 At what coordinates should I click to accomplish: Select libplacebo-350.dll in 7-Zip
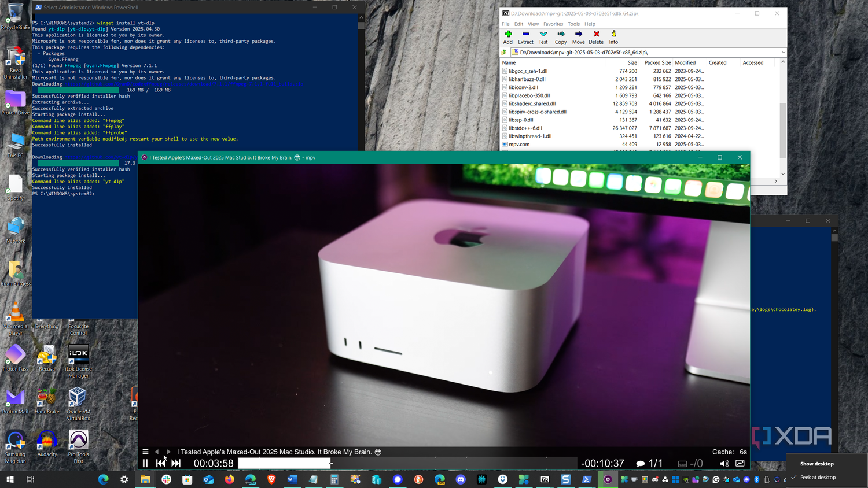pos(529,95)
